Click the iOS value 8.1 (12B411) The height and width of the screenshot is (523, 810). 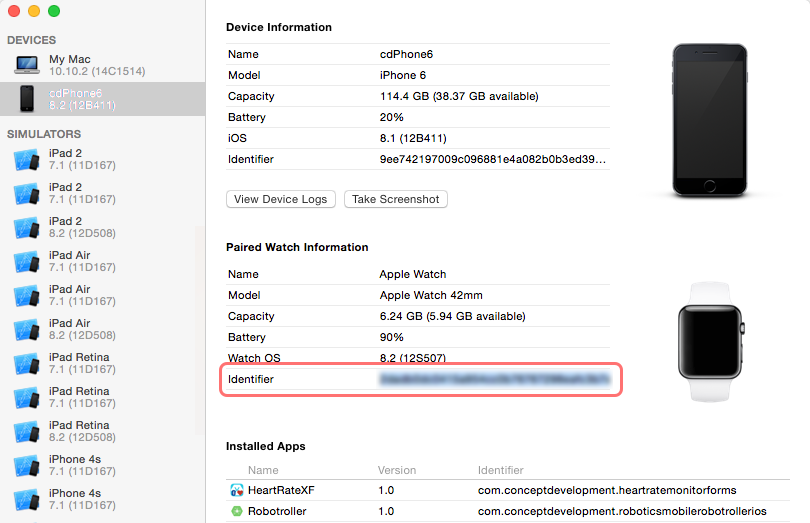[x=413, y=139]
